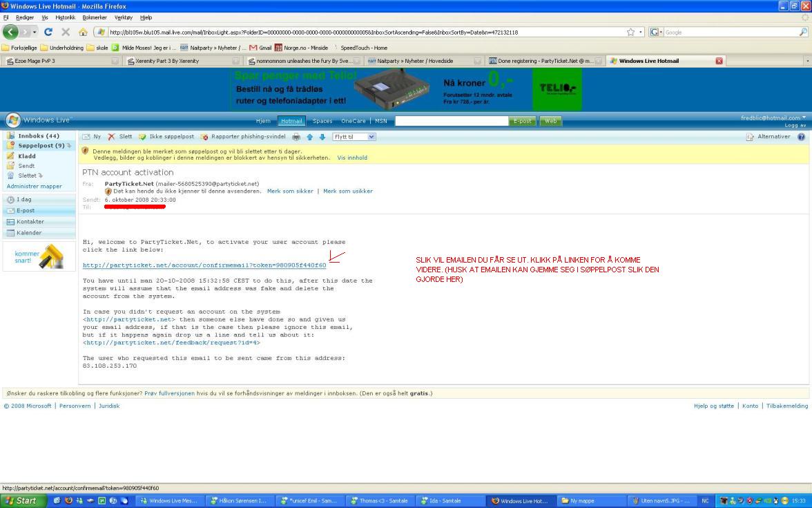Click Administrer mapper link

tap(35, 186)
